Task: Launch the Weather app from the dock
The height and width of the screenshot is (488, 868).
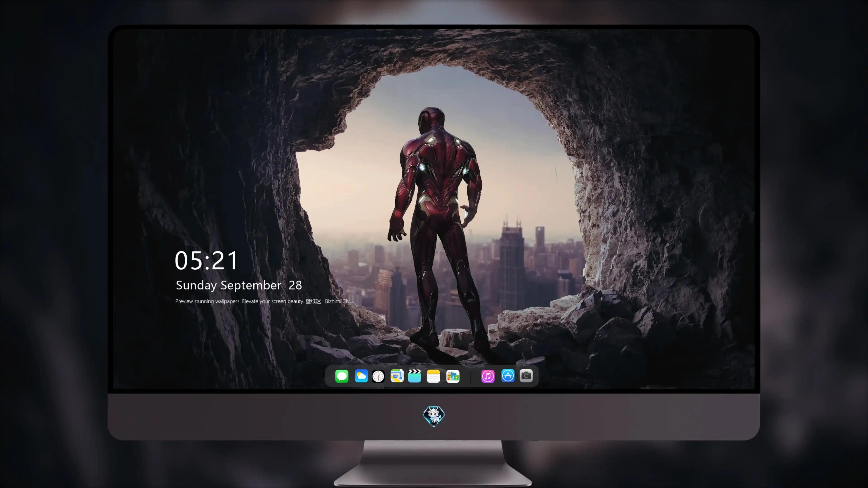Action: point(361,376)
